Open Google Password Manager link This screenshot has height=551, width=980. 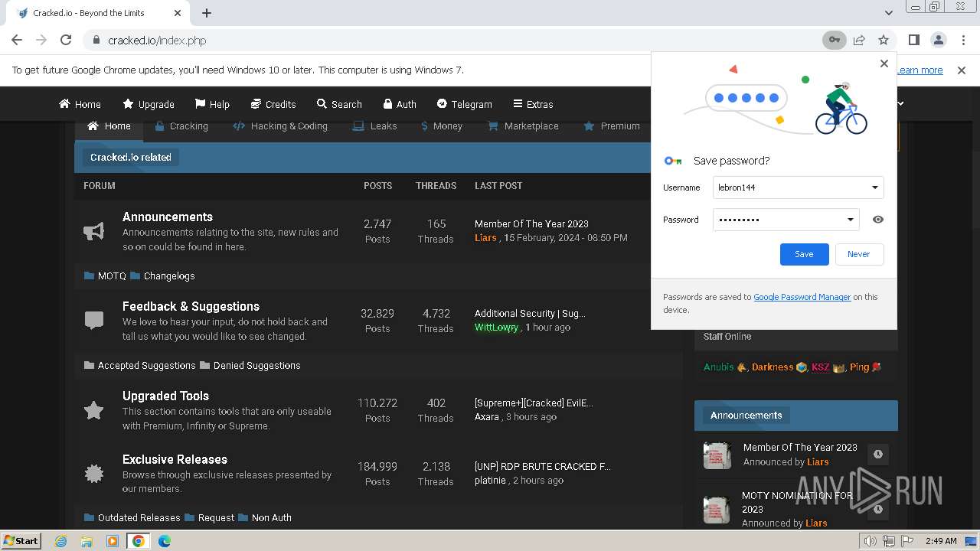802,297
